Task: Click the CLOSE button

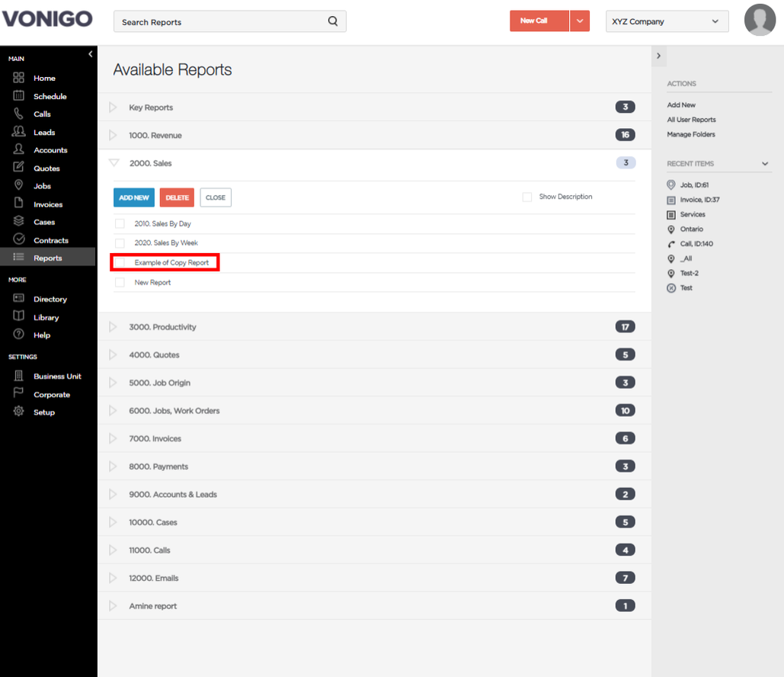Action: (216, 197)
